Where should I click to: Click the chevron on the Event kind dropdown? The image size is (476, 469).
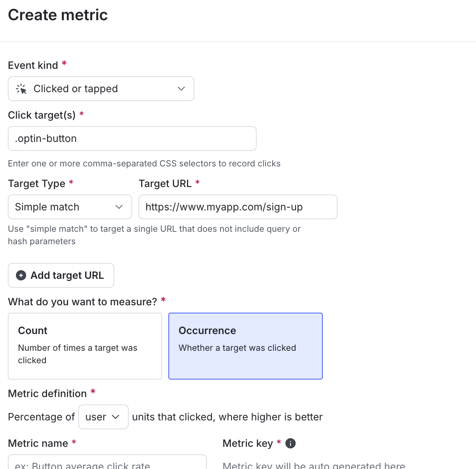click(181, 89)
